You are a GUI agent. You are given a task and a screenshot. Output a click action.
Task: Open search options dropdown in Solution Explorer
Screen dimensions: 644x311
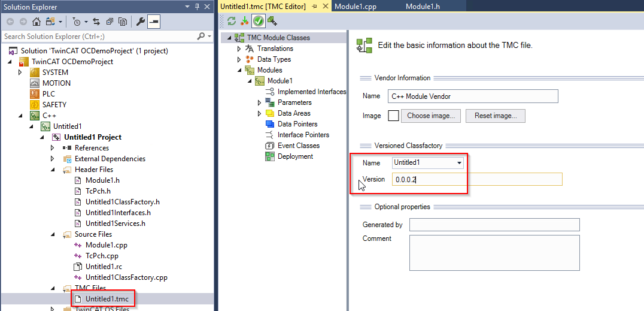tap(209, 37)
